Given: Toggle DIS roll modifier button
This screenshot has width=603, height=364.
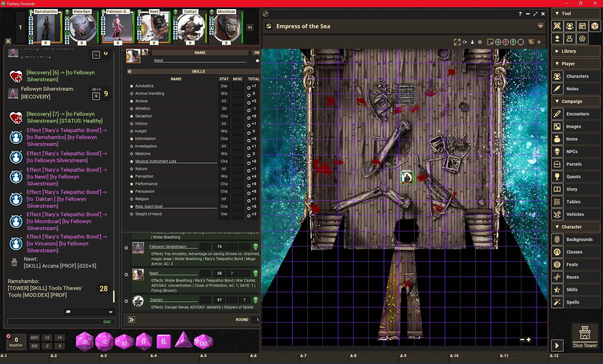Looking at the screenshot, I should 35,346.
